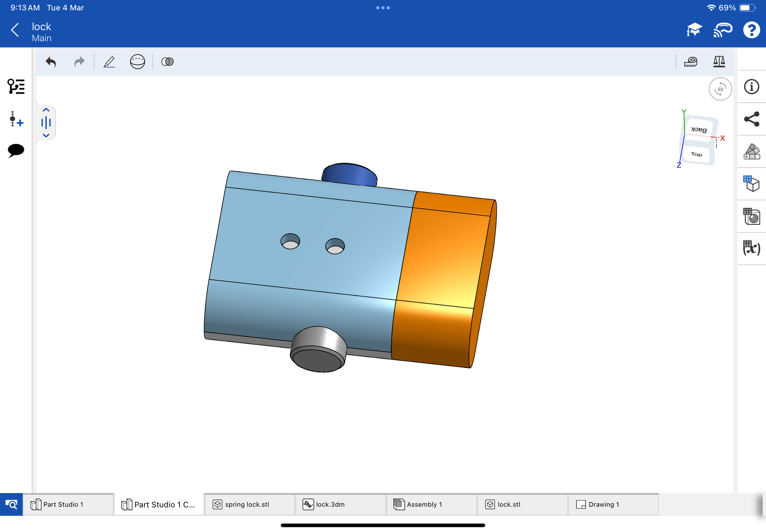766x532 pixels.
Task: Open Mass properties scale icon
Action: point(719,62)
